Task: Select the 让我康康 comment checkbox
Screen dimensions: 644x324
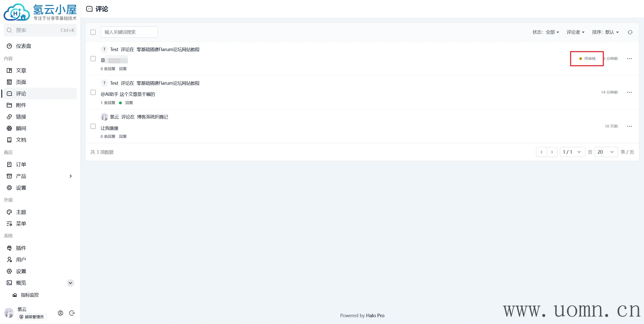Action: [93, 126]
